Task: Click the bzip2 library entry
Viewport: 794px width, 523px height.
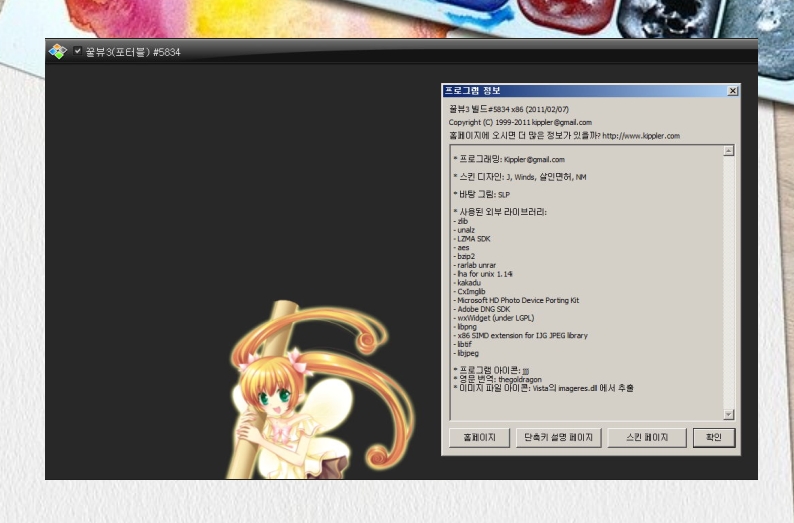Action: pos(464,257)
